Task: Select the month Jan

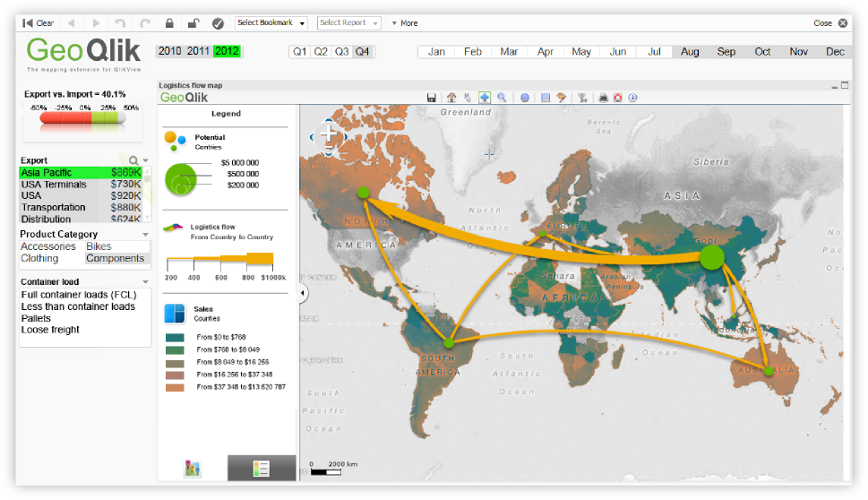Action: click(x=436, y=51)
